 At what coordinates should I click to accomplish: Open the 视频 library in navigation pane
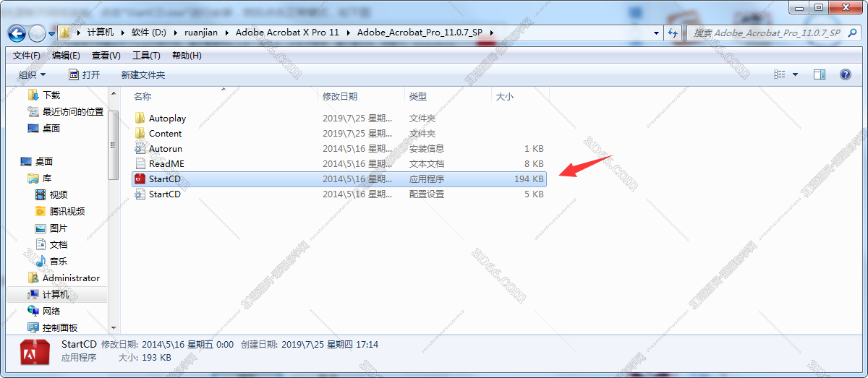pyautogui.click(x=59, y=194)
